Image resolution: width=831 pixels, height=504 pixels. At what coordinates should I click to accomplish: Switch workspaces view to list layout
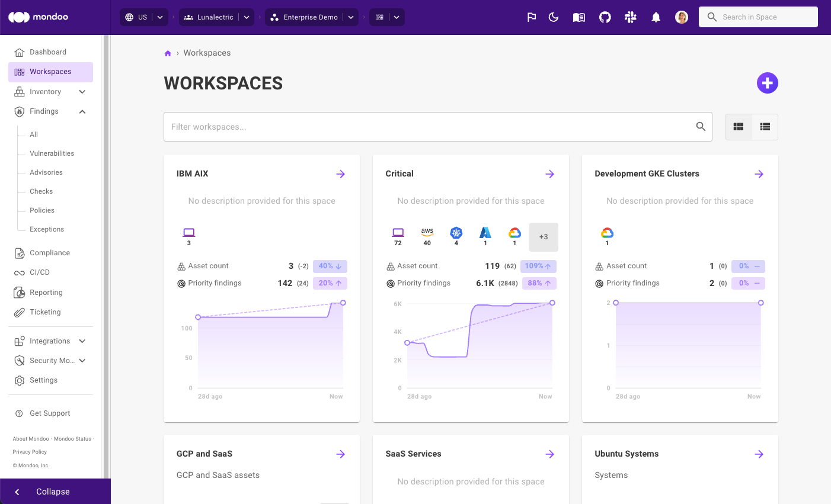[765, 127]
